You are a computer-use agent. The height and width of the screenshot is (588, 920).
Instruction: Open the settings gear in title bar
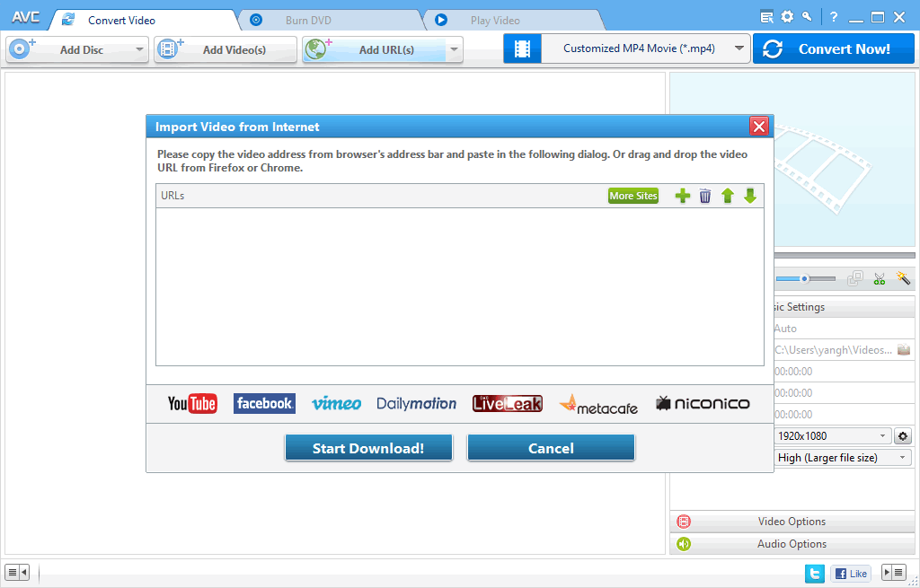click(787, 17)
